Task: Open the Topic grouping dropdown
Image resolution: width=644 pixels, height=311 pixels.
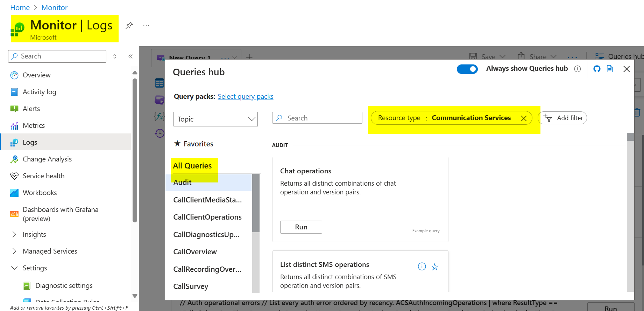Action: [215, 119]
